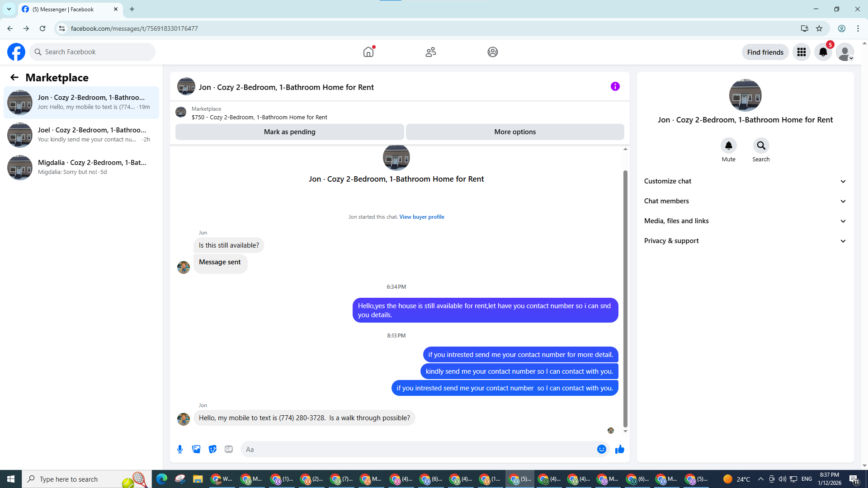Mute this conversation
868x488 pixels.
(728, 145)
